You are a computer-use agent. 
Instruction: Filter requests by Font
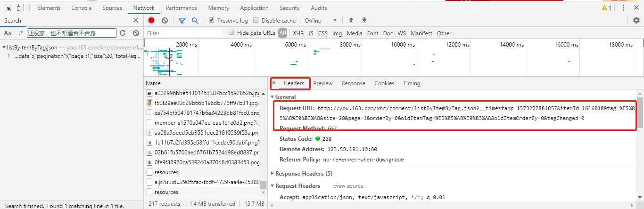(x=373, y=33)
